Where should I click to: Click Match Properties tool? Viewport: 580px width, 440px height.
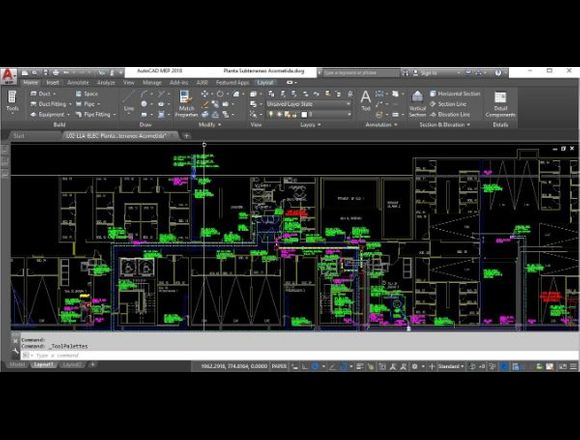[x=186, y=104]
